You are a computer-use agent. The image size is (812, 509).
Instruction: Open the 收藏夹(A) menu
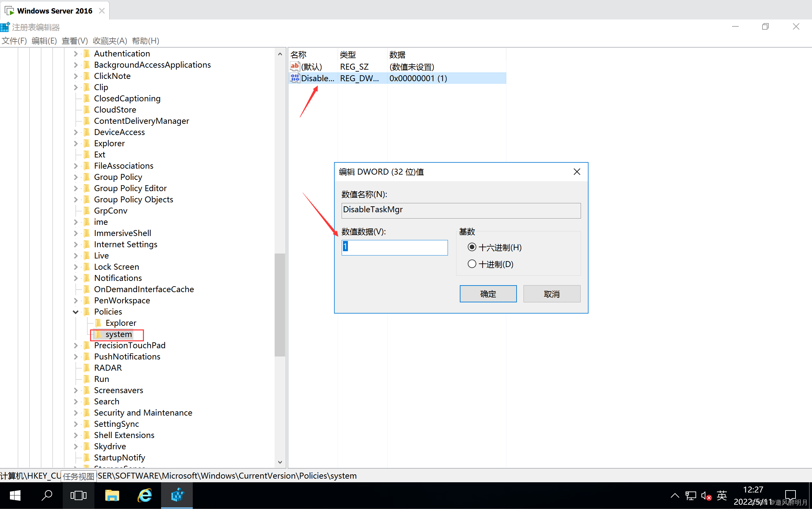click(x=110, y=41)
